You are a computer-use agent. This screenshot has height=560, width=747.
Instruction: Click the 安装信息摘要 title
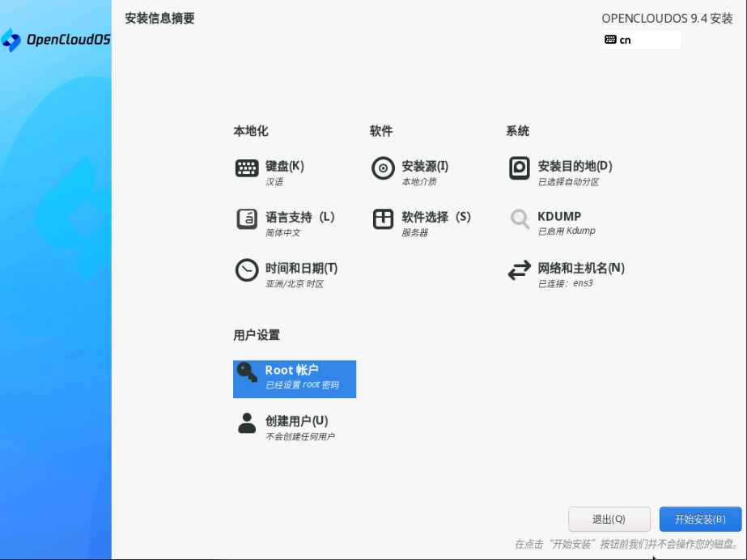point(159,18)
